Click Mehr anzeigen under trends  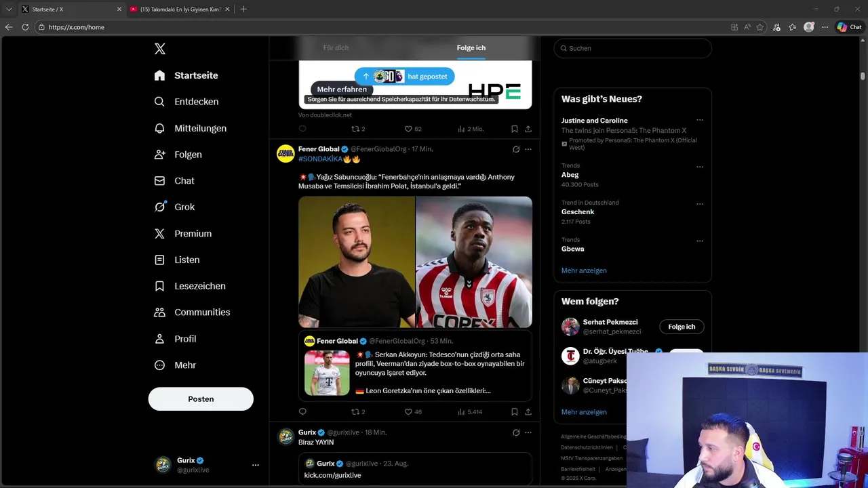[584, 270]
